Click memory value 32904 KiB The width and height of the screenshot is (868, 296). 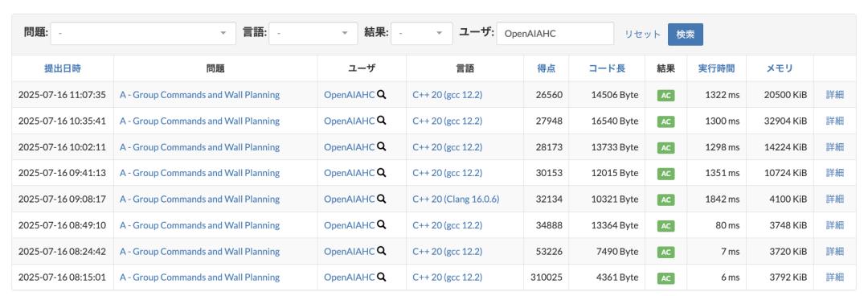785,121
